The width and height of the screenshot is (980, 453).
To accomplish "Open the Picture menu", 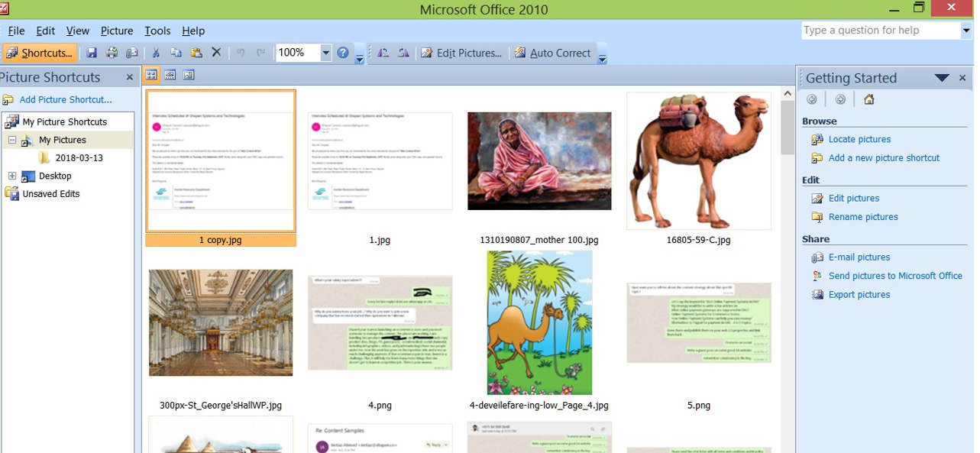I will point(116,31).
